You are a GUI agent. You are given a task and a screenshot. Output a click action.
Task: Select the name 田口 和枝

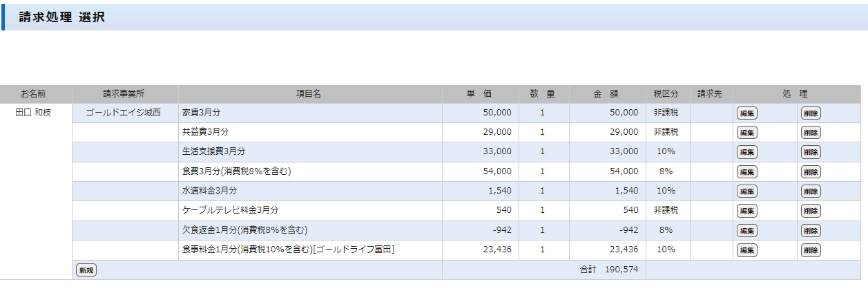click(33, 113)
